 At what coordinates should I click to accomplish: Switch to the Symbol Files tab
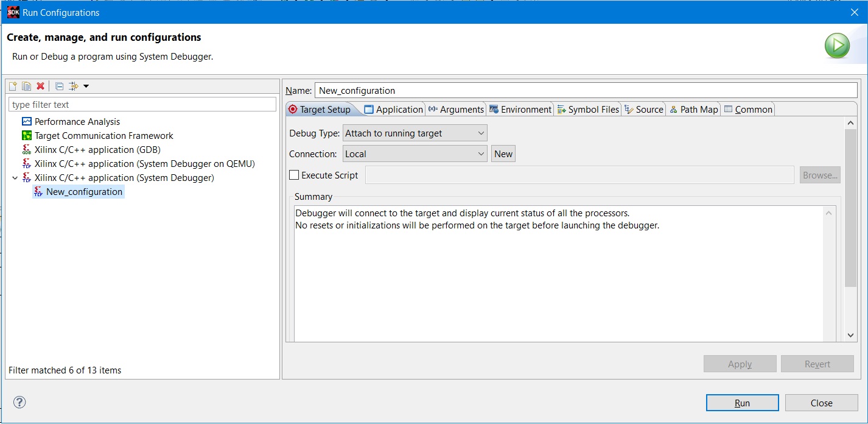(x=588, y=110)
